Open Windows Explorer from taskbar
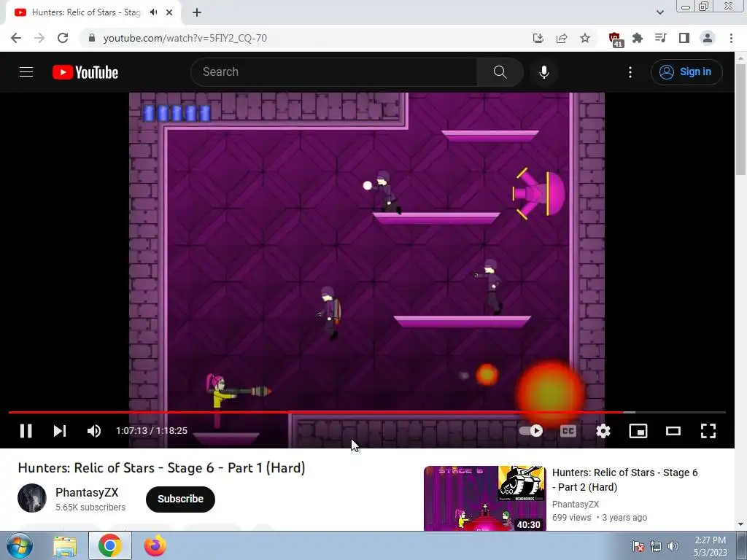 coord(64,545)
